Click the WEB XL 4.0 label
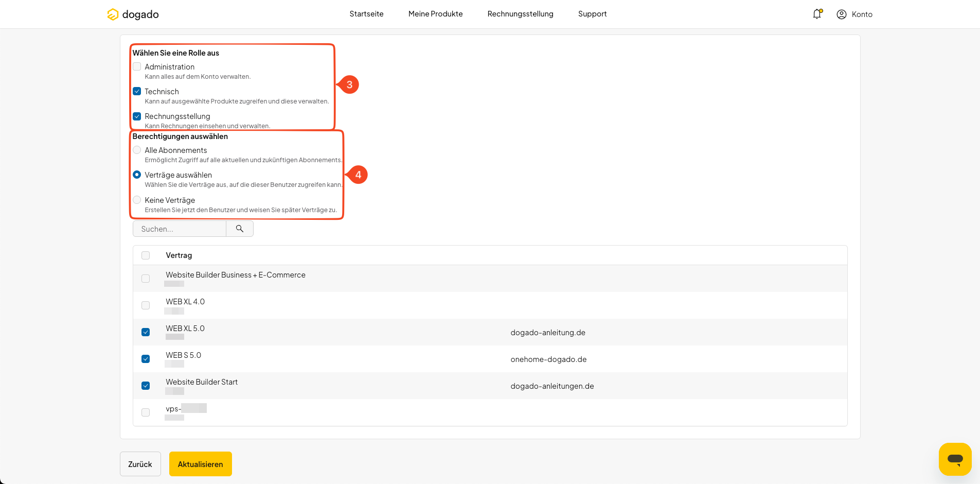The width and height of the screenshot is (980, 484). coord(185,302)
